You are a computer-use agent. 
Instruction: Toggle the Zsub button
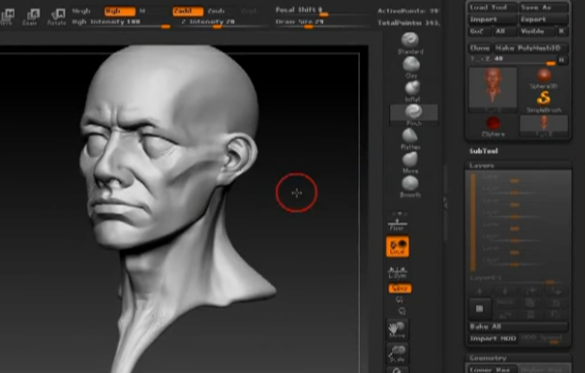(216, 11)
